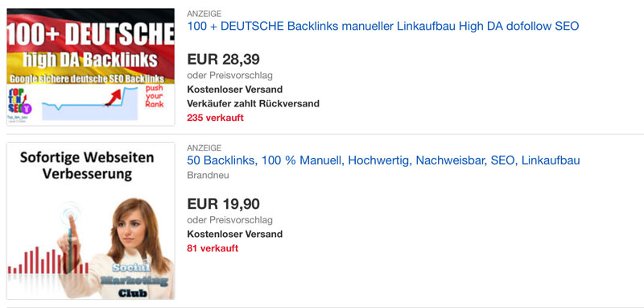Screen dimensions: 644x308
Task: Click the 81 verkauft sold count
Action: click(213, 248)
